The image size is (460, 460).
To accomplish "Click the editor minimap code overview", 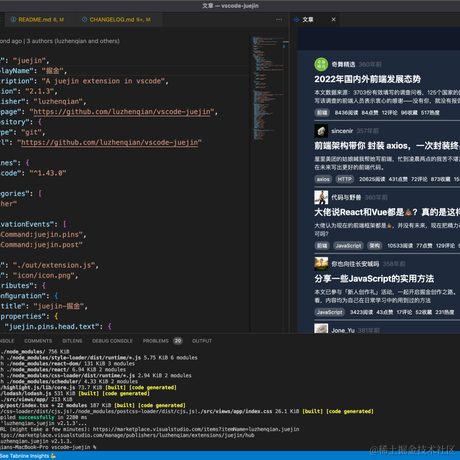I will pos(268,88).
